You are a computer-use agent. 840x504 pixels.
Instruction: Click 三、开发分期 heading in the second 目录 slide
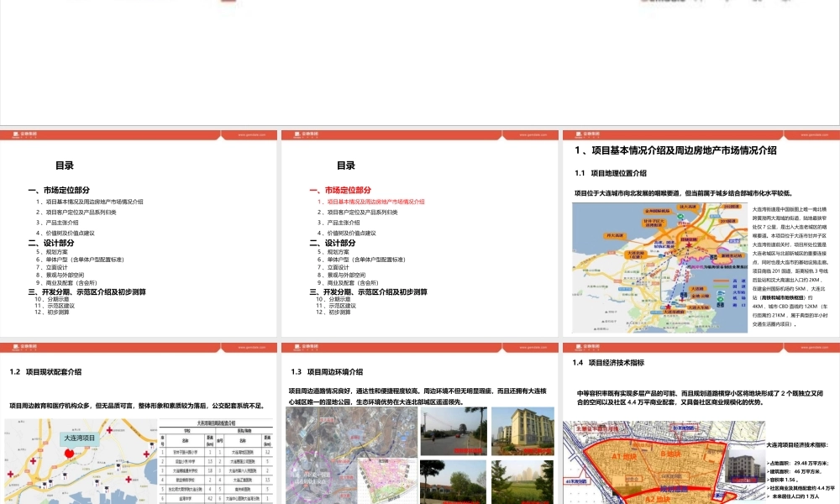tap(368, 291)
